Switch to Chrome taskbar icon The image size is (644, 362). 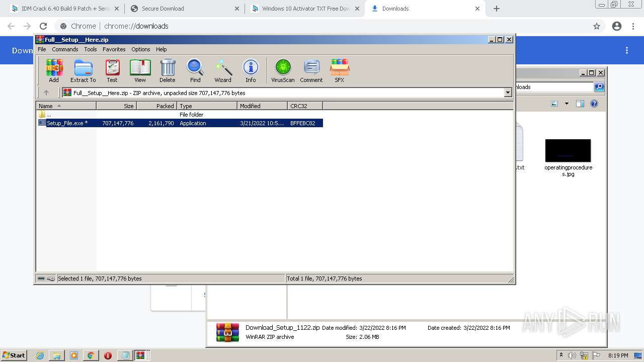(91, 355)
